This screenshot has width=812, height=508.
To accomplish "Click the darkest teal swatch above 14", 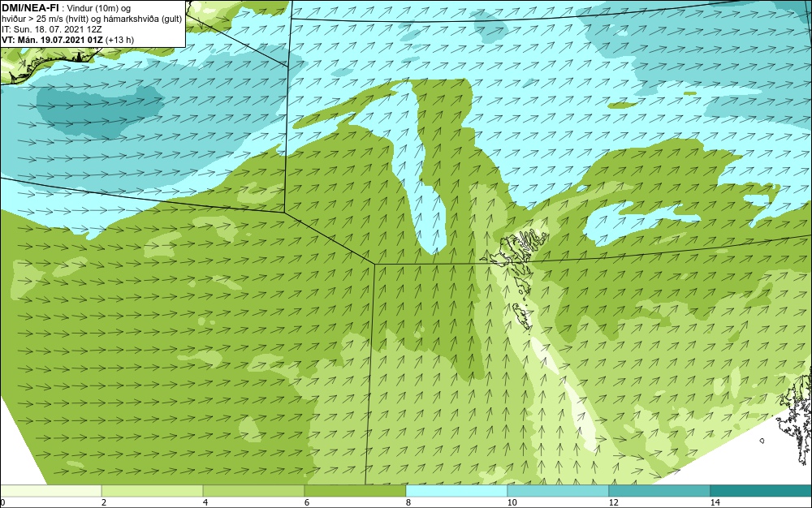I will pyautogui.click(x=762, y=491).
